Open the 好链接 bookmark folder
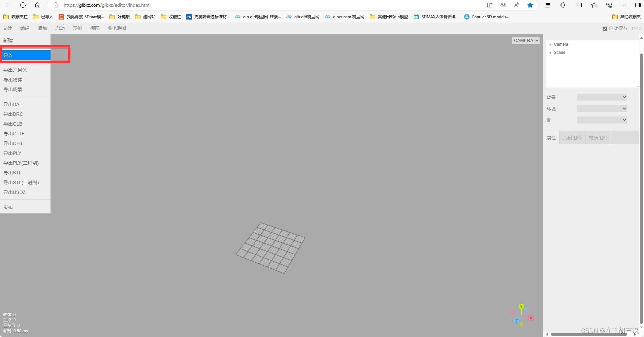The width and height of the screenshot is (644, 337). coord(120,16)
